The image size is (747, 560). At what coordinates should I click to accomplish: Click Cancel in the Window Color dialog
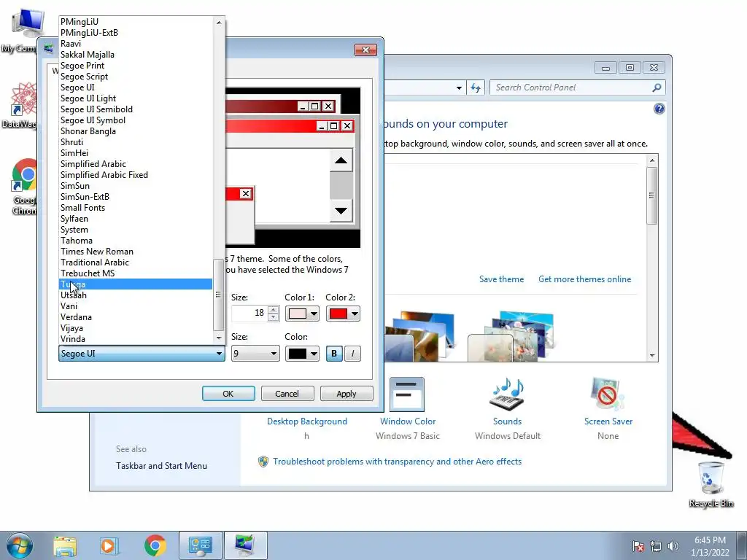point(287,394)
